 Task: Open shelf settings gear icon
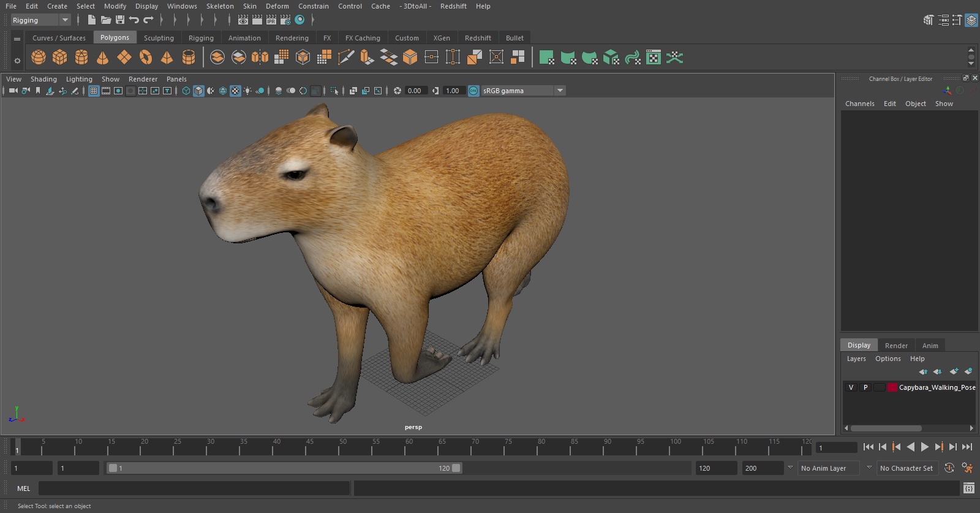17,61
